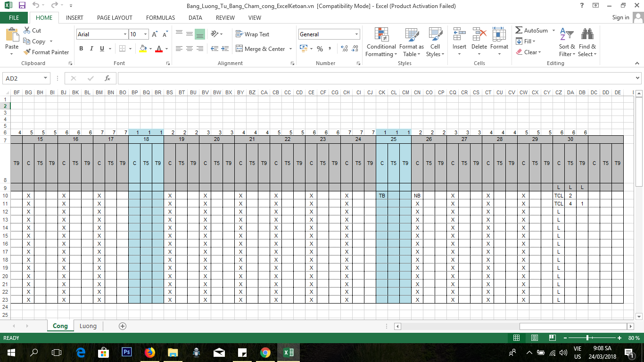Click the Merge & Center icon
Viewport: 644px width, 362px height.
[x=239, y=49]
